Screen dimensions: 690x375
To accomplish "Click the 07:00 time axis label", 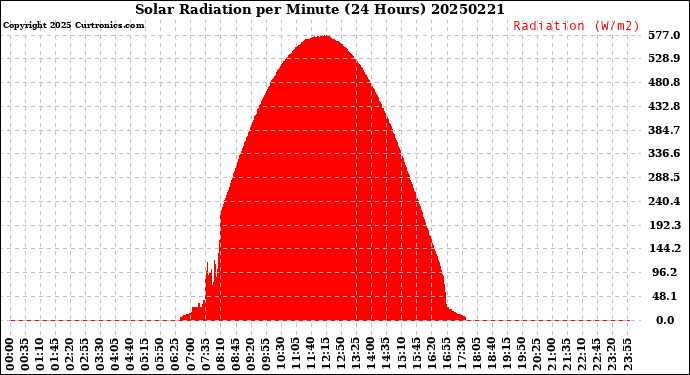I will 190,355.
